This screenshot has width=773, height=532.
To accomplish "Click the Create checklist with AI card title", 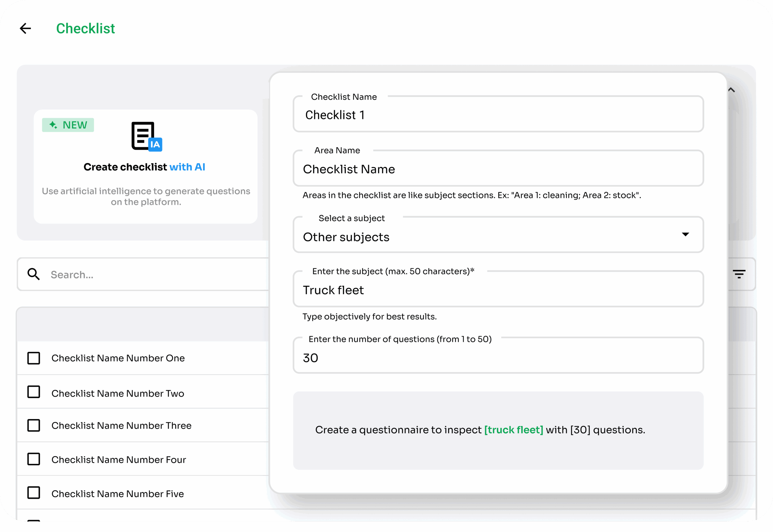I will [x=144, y=167].
